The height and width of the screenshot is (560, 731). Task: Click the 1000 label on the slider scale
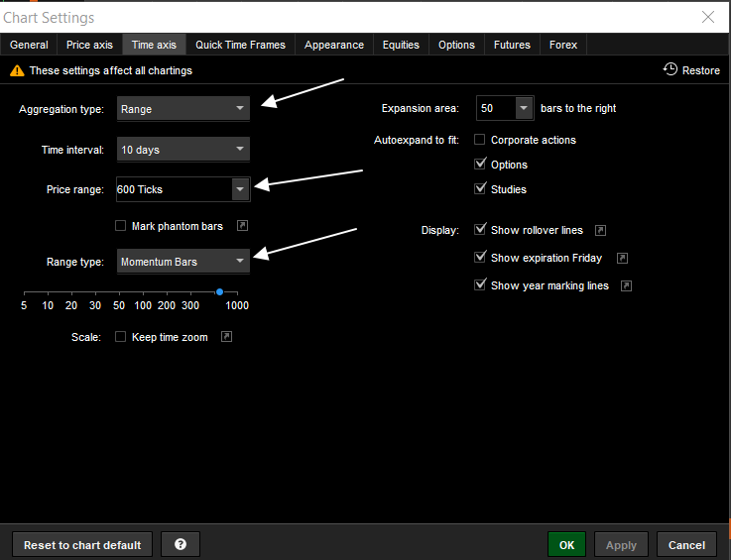[237, 305]
